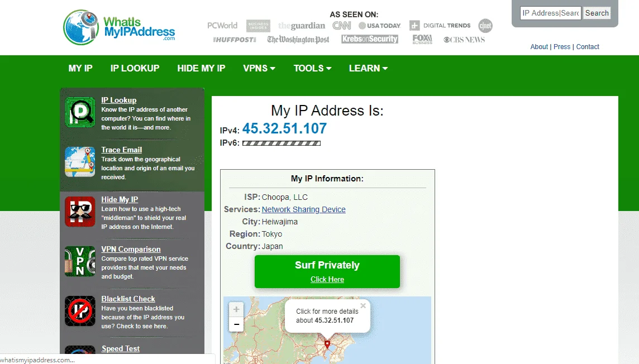Click the country value Japan
The height and width of the screenshot is (364, 639).
coord(272,246)
